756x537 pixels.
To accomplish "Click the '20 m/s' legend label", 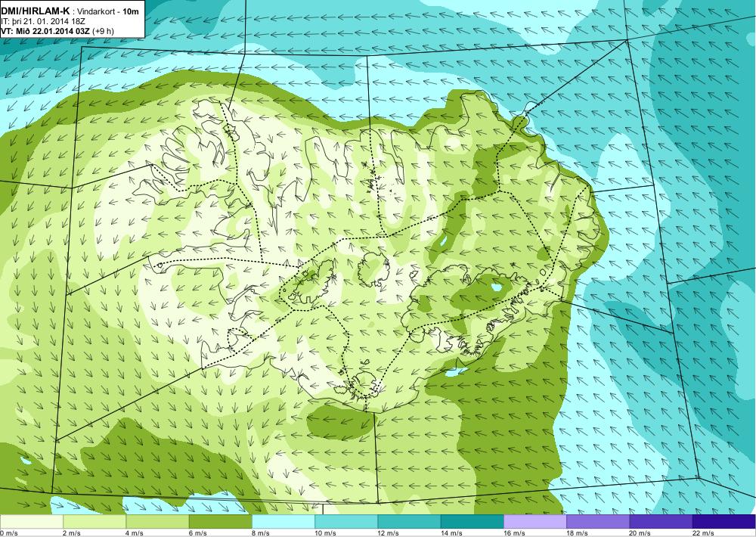I will click(x=640, y=533).
